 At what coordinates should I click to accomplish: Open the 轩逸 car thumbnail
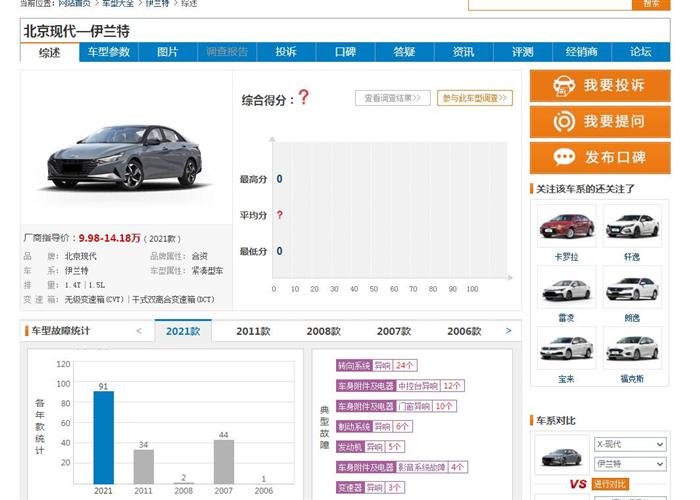pos(632,226)
